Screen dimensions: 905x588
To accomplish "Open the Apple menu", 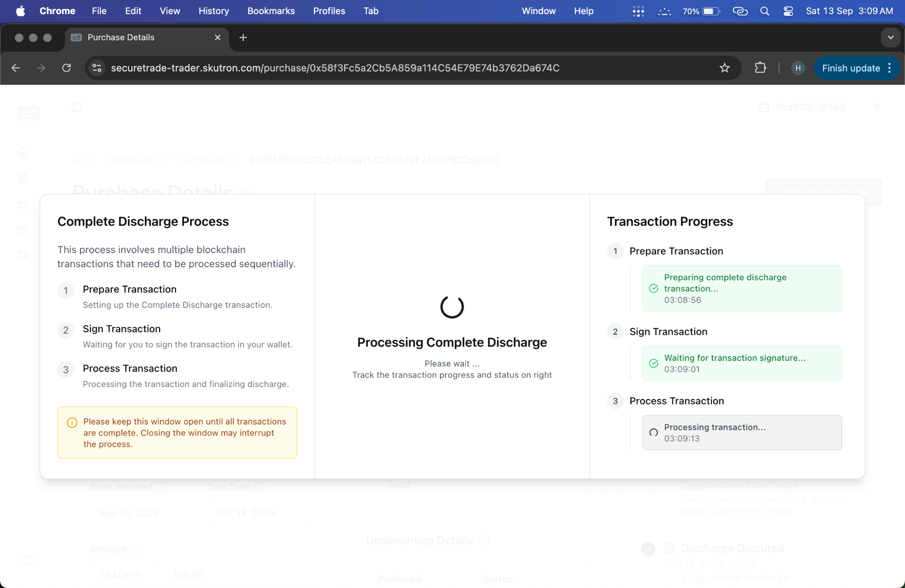I will (x=20, y=11).
